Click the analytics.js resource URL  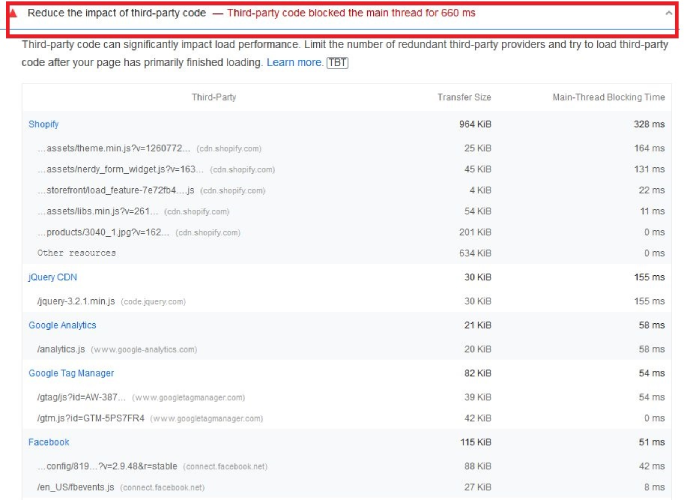click(x=61, y=349)
